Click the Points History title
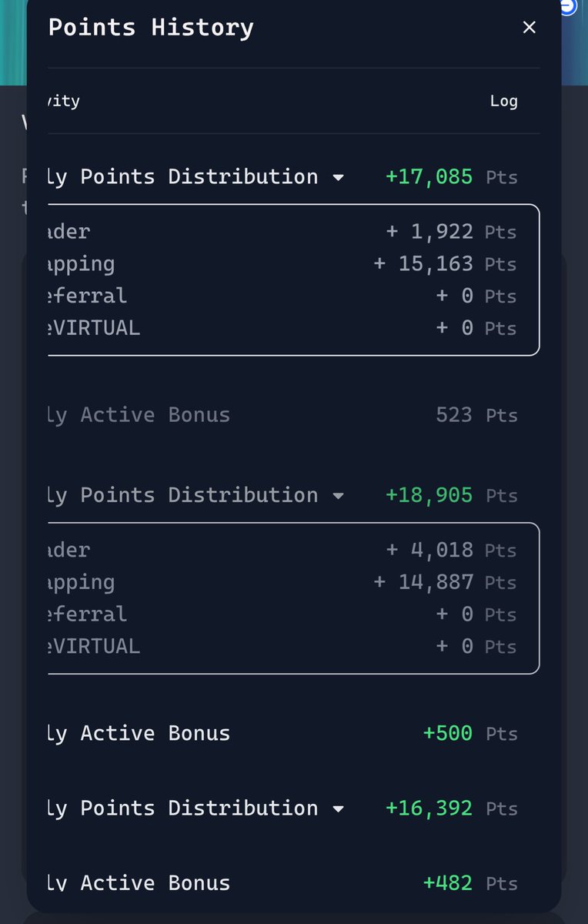The height and width of the screenshot is (924, 588). 151,28
